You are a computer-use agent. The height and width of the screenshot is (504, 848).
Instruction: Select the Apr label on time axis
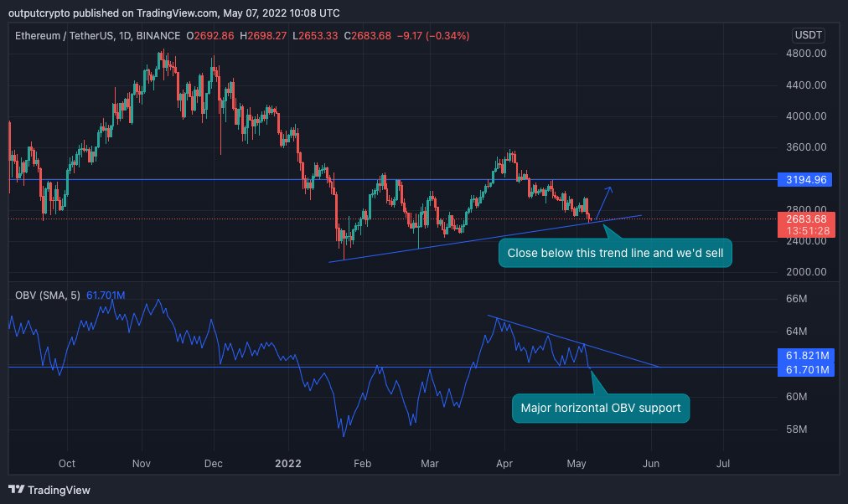[x=504, y=463]
